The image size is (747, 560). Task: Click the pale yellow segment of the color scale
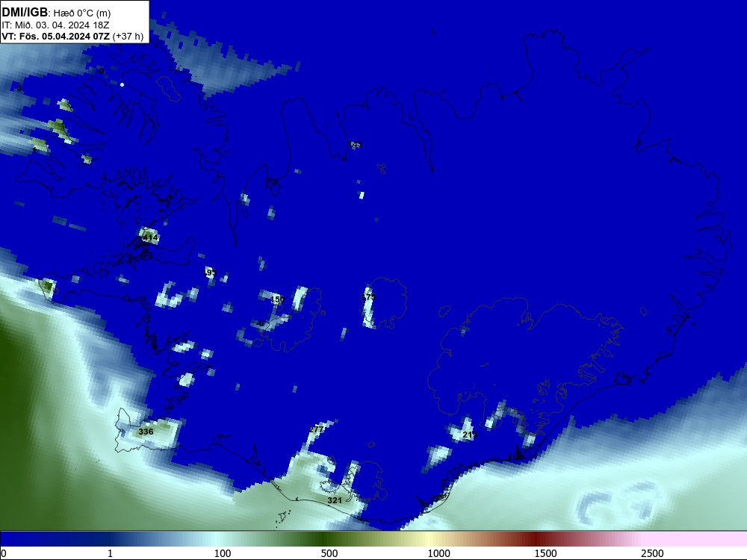(x=429, y=539)
